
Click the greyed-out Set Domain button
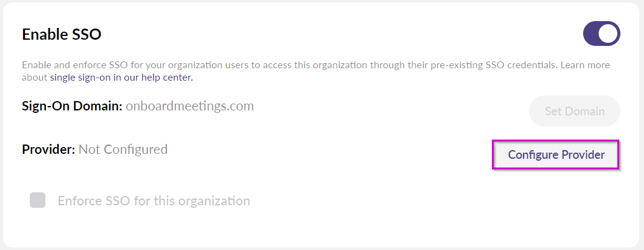point(574,111)
